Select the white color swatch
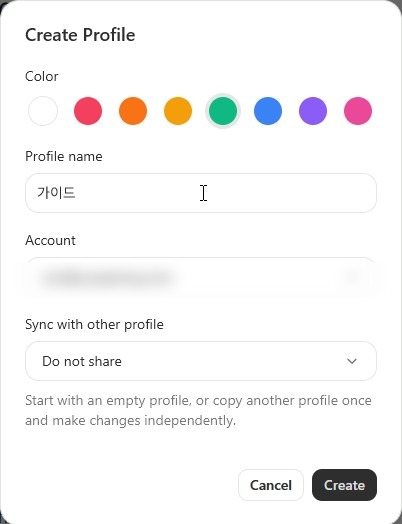Viewport: 402px width, 524px height. (43, 111)
